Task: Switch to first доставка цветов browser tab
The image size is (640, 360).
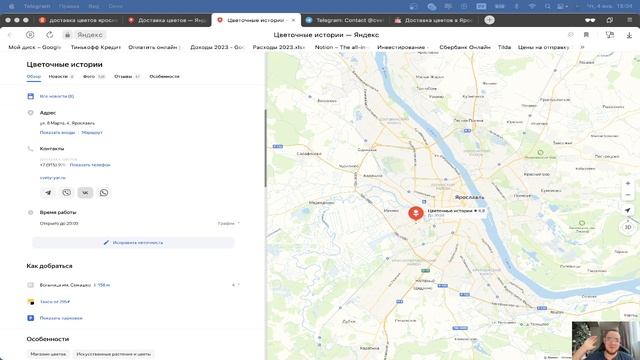Action: pos(78,20)
